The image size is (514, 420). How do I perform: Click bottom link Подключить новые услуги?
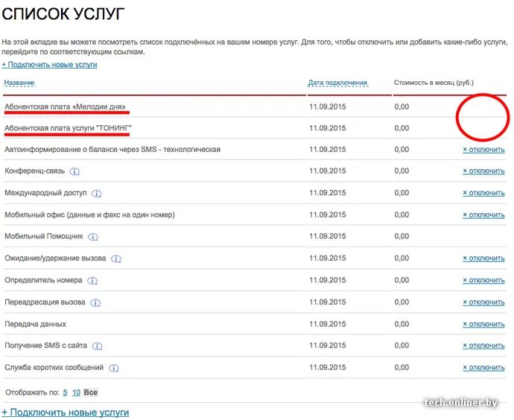(66, 412)
